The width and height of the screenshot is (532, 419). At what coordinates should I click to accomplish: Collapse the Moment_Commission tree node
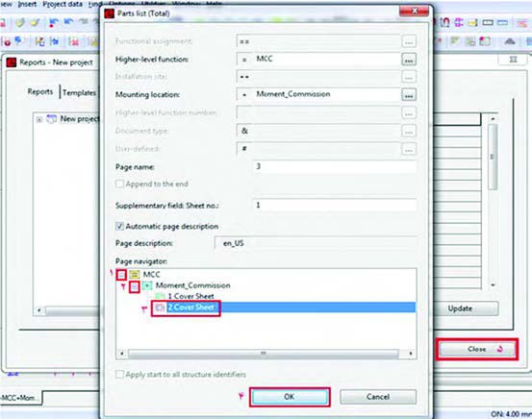point(135,286)
